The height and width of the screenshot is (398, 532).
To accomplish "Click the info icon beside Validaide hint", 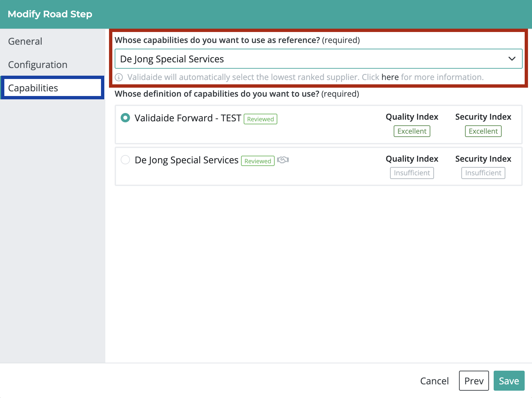I will [x=119, y=77].
